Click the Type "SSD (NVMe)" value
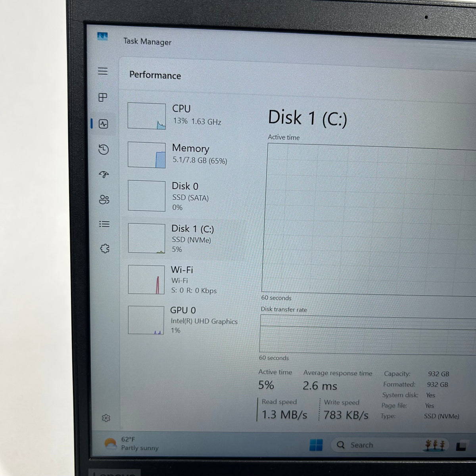Screen dimensions: 476x476 tap(441, 416)
